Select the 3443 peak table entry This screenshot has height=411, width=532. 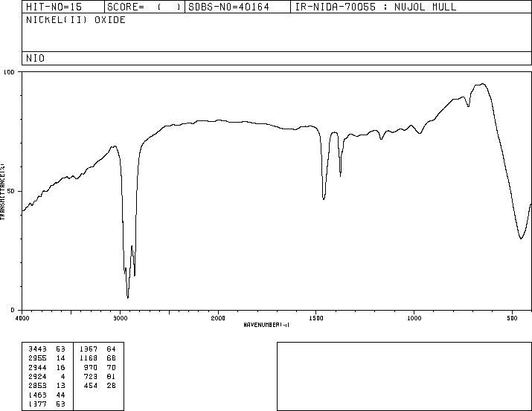tap(47, 349)
